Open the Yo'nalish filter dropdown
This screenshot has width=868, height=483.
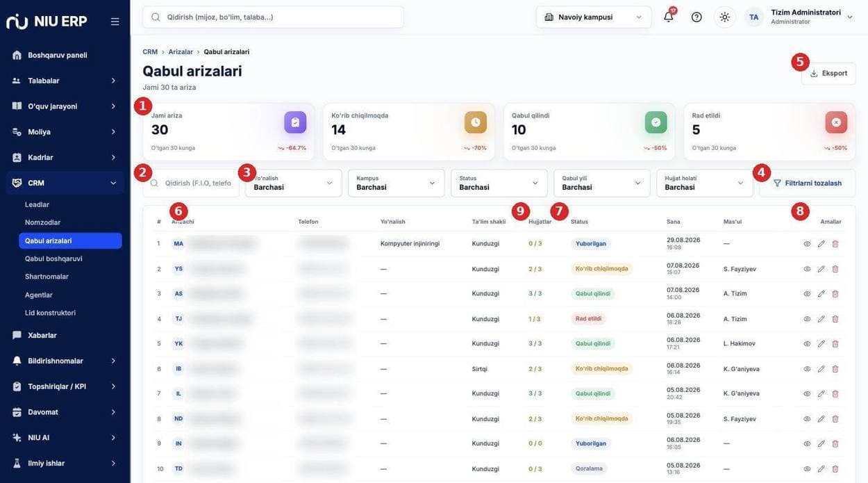[x=294, y=183]
